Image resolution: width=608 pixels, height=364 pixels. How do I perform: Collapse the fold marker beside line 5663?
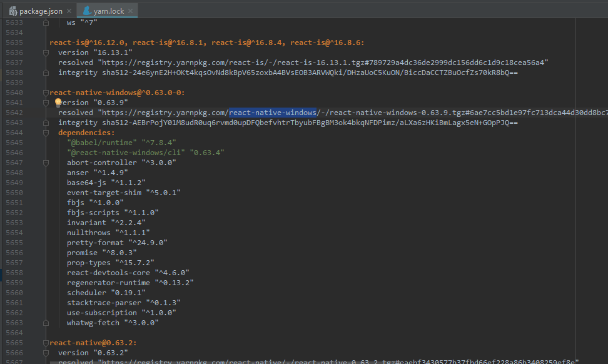coord(46,322)
